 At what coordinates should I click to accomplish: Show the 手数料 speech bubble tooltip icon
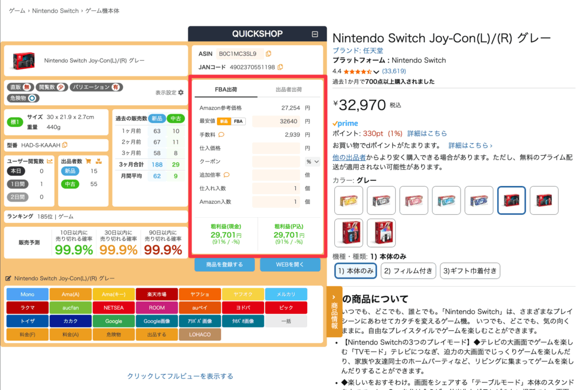click(x=221, y=134)
